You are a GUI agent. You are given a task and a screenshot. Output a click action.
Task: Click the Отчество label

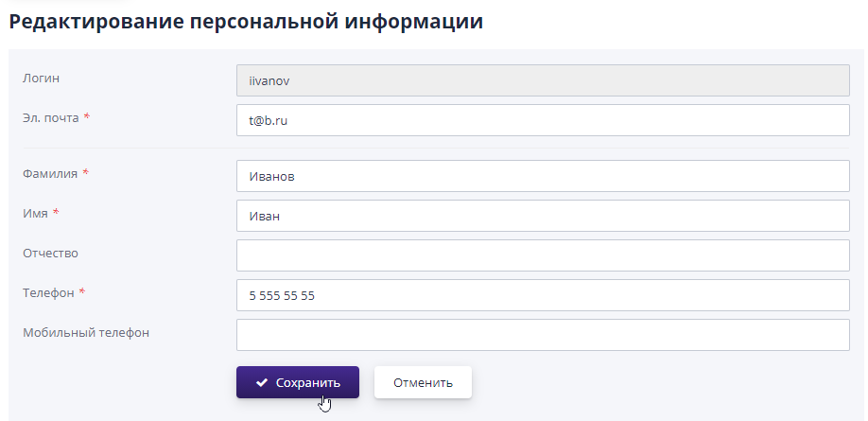pyautogui.click(x=50, y=253)
